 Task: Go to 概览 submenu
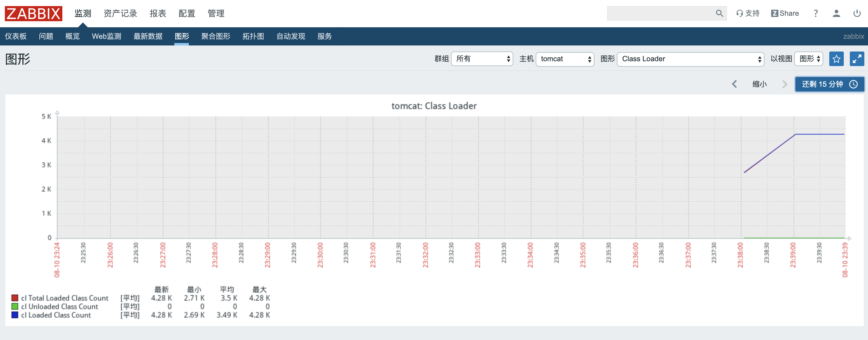pos(72,36)
